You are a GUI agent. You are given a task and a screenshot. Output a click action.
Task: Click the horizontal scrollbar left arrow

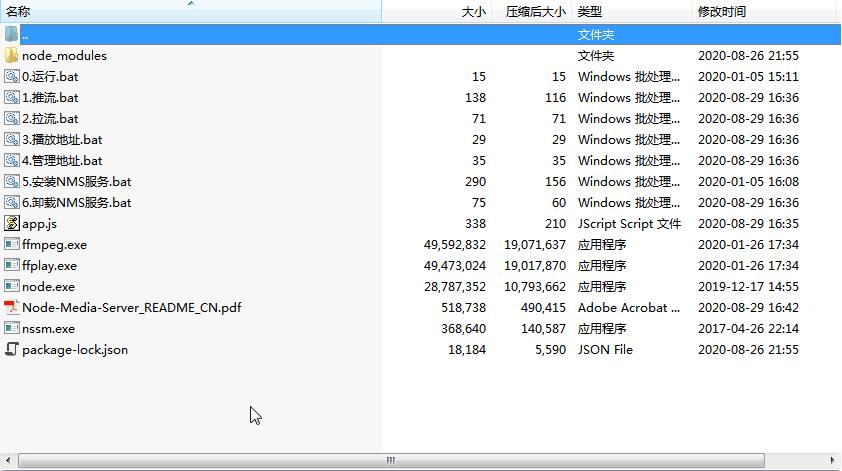click(x=8, y=461)
